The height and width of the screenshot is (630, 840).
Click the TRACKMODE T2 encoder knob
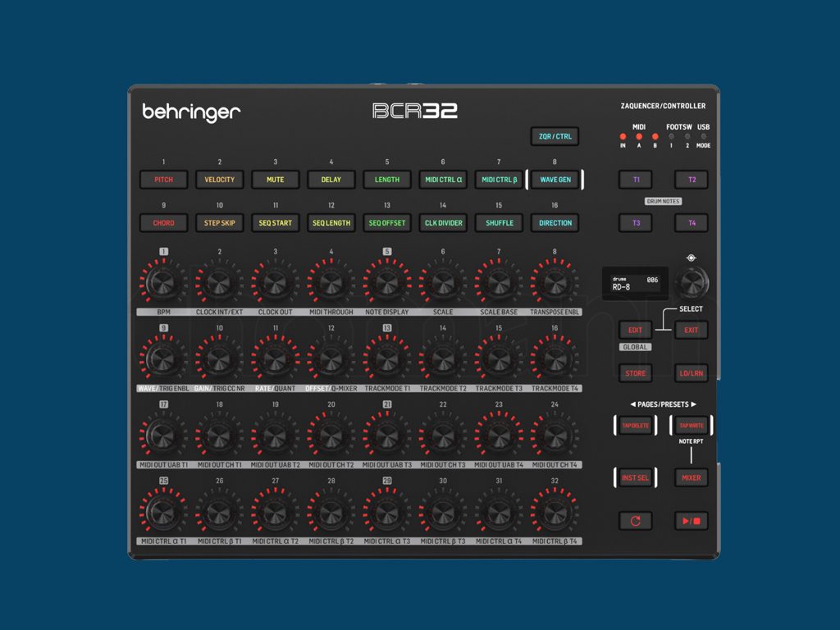coord(442,359)
